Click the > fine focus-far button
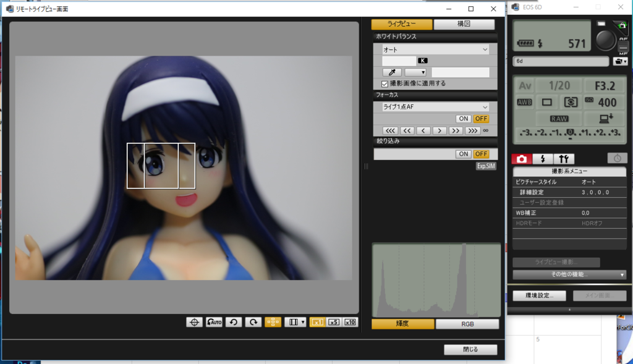Viewport: 633px width, 364px height. click(x=440, y=131)
